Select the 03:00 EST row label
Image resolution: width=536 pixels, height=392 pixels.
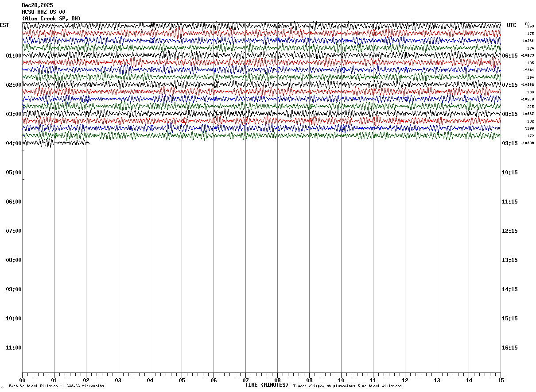[x=14, y=114]
